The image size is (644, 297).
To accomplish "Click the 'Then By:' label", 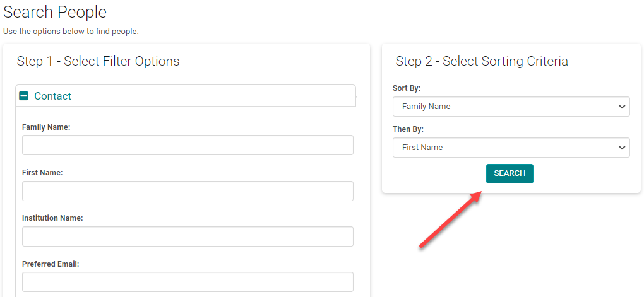I will pos(408,129).
